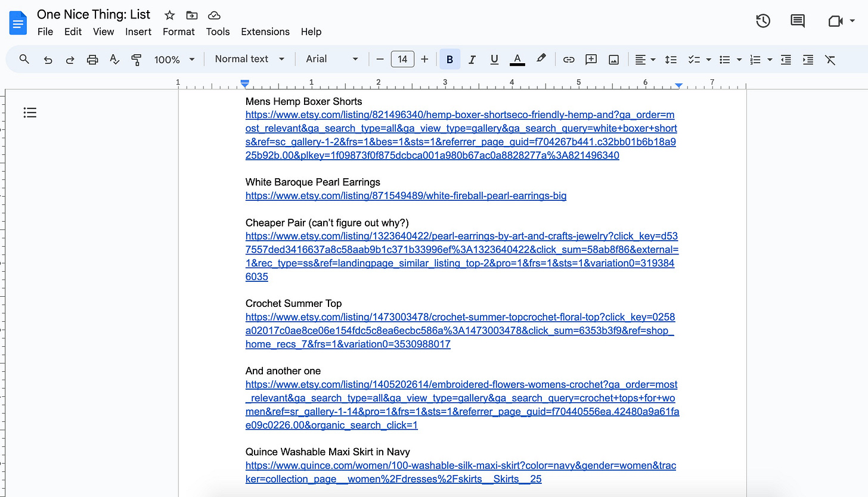Show the document outline panel
The width and height of the screenshot is (868, 497).
pyautogui.click(x=30, y=112)
